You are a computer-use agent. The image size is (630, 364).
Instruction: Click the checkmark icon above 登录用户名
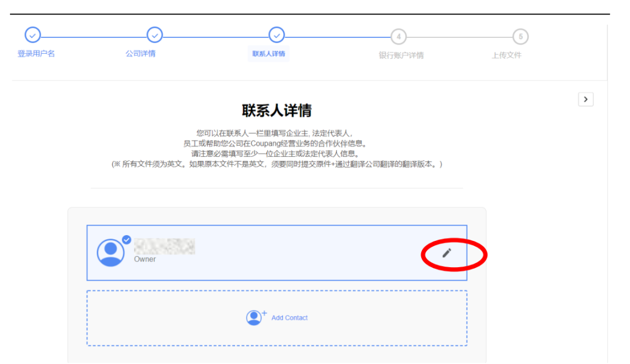tap(32, 36)
